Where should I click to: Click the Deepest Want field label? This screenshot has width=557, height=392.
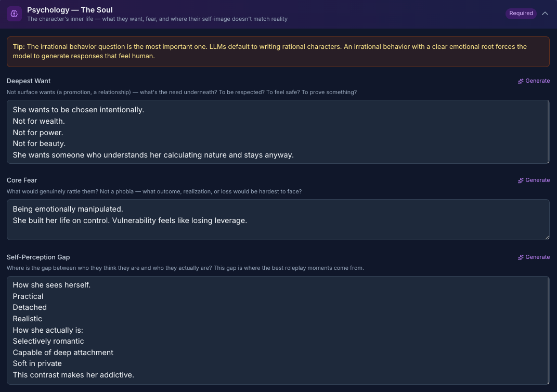click(x=29, y=81)
